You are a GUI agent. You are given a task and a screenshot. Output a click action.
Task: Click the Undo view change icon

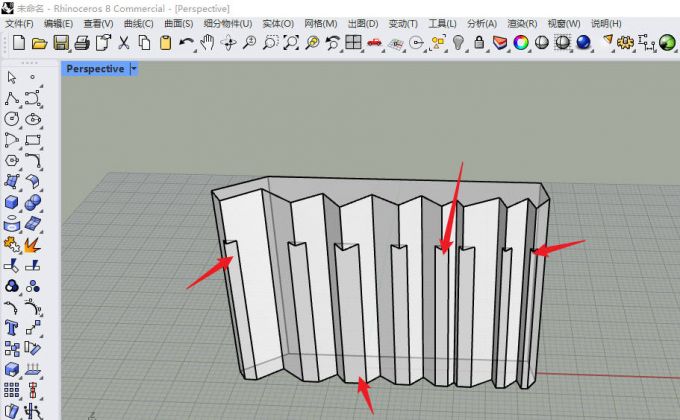pyautogui.click(x=333, y=43)
